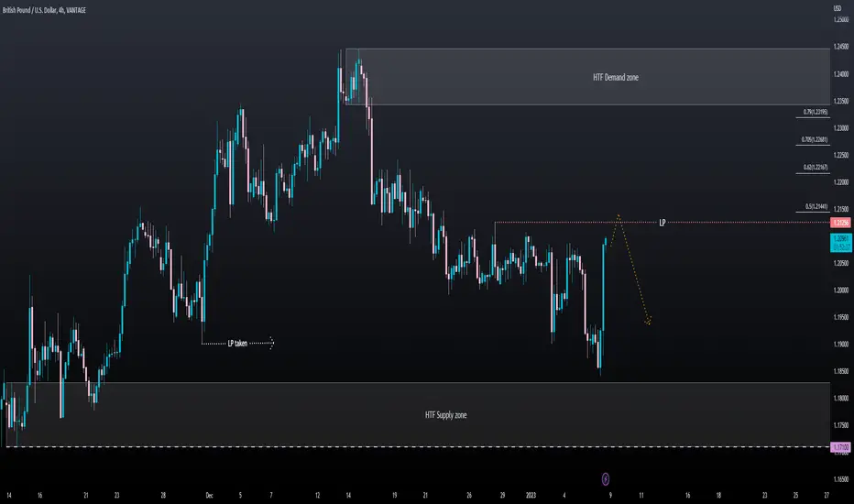Screen dimensions: 854x504
Task: Click the 1.18000 price axis label
Action: (x=841, y=398)
